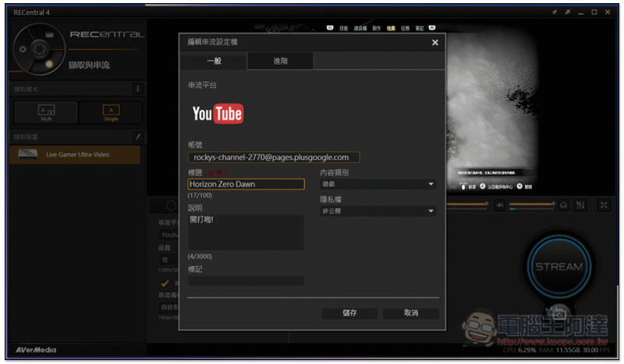This screenshot has width=624, height=364.
Task: Click the second pin icon in title bar
Action: pos(568,12)
